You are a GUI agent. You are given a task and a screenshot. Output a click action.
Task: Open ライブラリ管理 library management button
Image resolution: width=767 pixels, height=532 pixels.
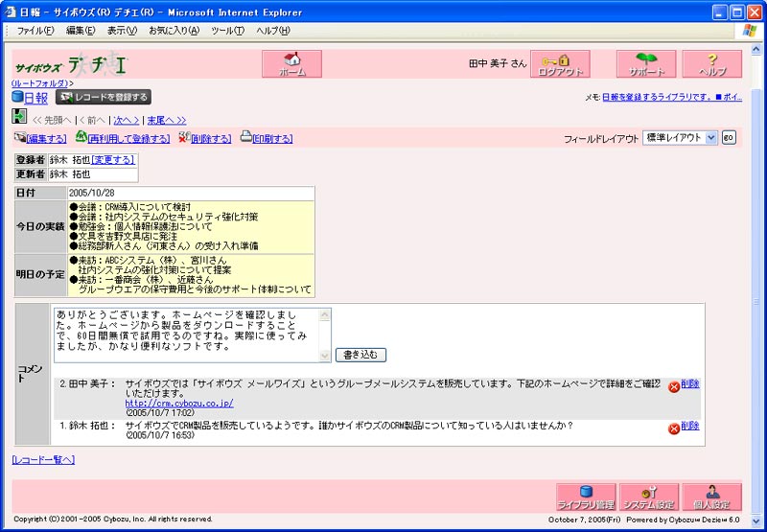tap(586, 497)
